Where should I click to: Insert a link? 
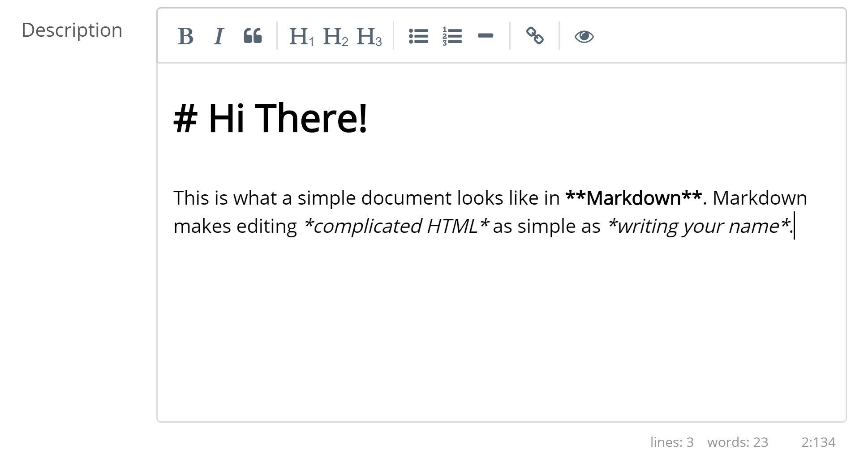coord(535,36)
